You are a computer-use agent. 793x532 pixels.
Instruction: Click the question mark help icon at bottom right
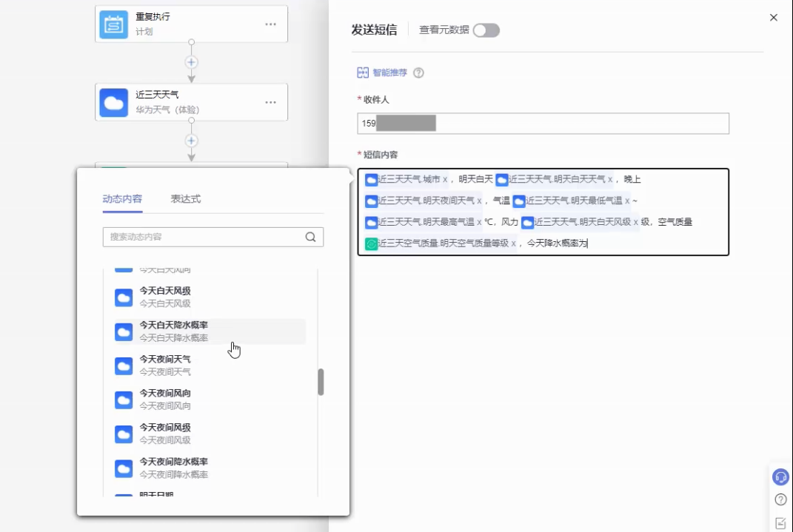pos(780,499)
